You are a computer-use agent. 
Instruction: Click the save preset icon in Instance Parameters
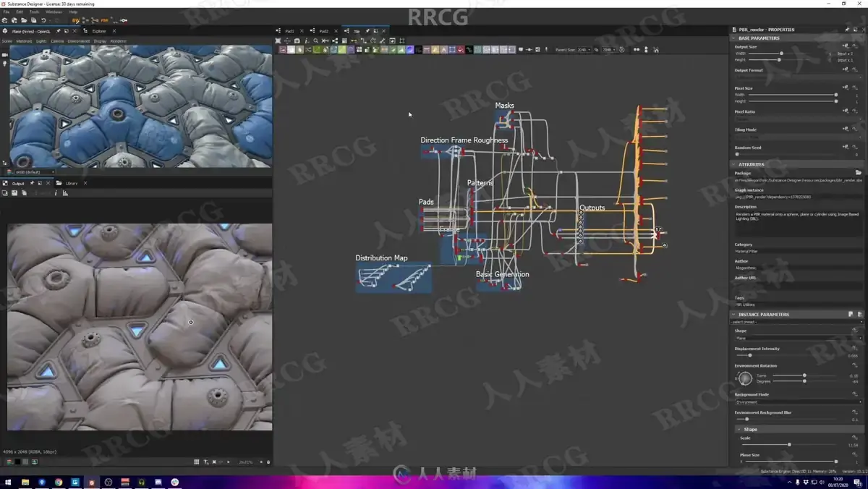point(851,315)
